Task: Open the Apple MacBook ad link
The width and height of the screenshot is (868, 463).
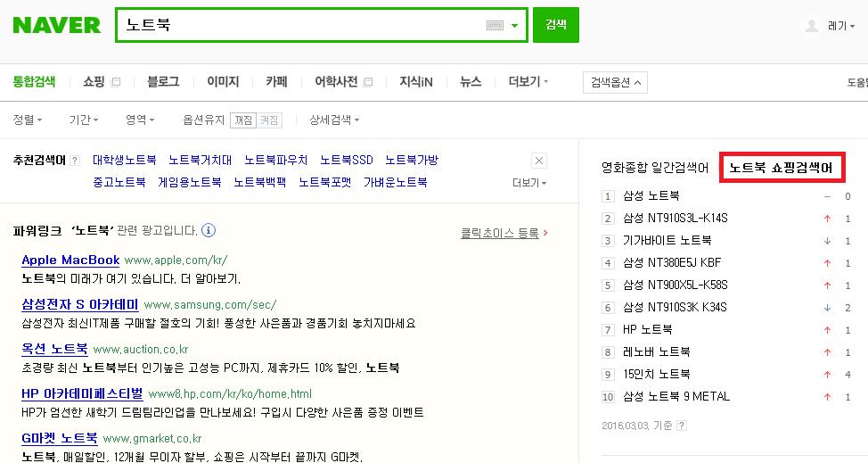Action: [70, 260]
